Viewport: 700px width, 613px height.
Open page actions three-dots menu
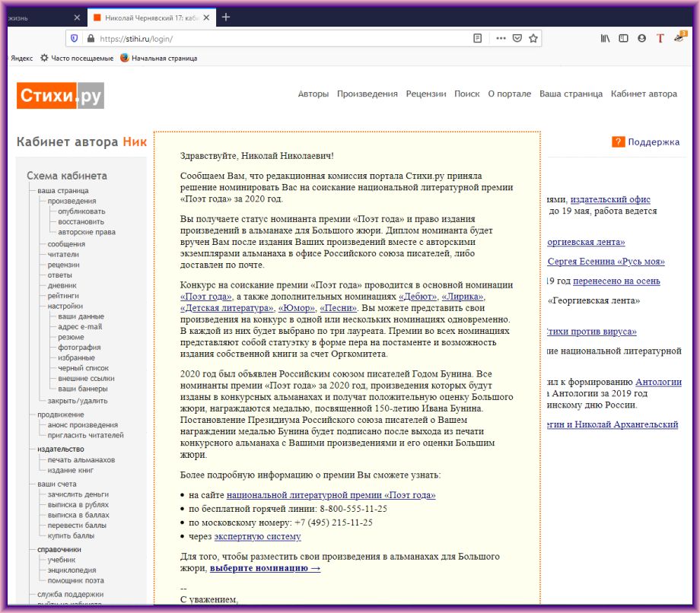(501, 38)
